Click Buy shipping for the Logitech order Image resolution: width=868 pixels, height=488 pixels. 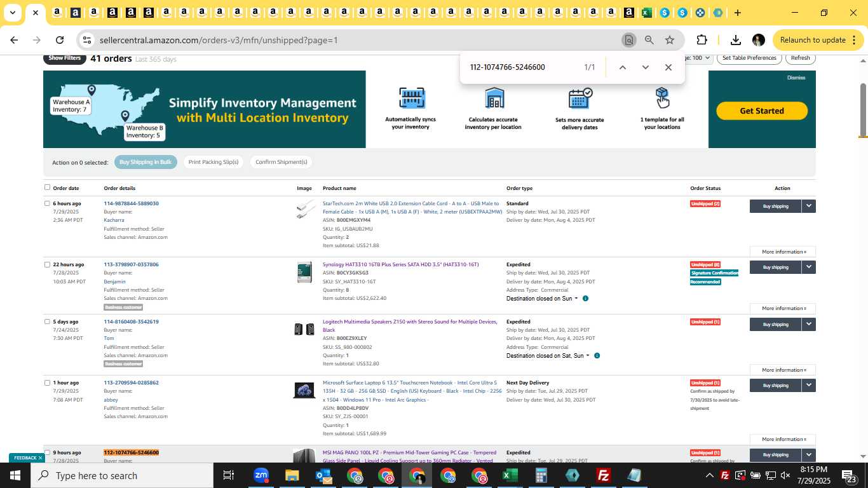(x=775, y=324)
